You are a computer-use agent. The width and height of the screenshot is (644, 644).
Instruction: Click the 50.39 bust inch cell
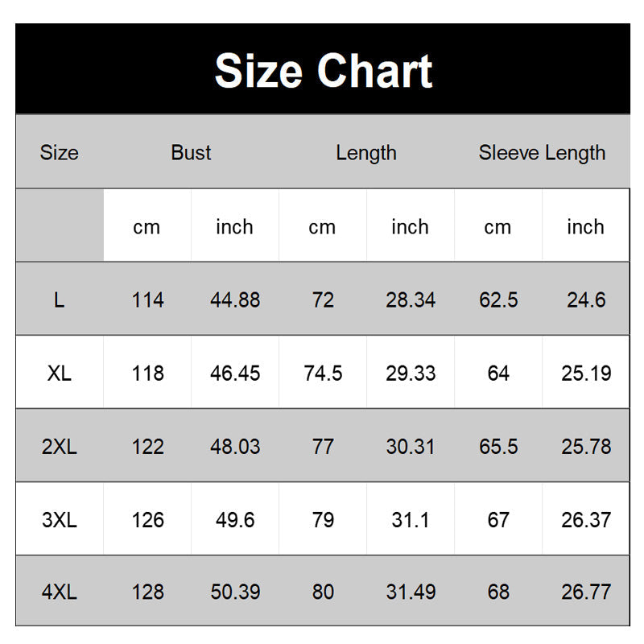click(x=235, y=592)
